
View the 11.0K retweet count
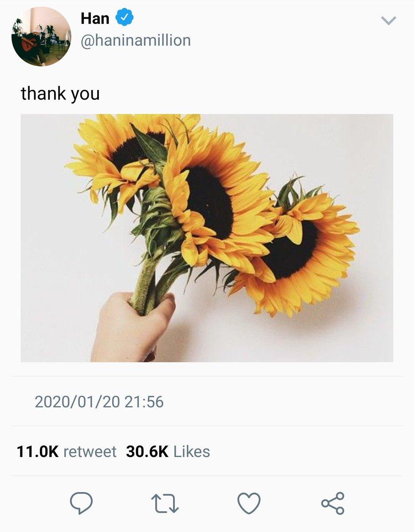click(x=38, y=452)
